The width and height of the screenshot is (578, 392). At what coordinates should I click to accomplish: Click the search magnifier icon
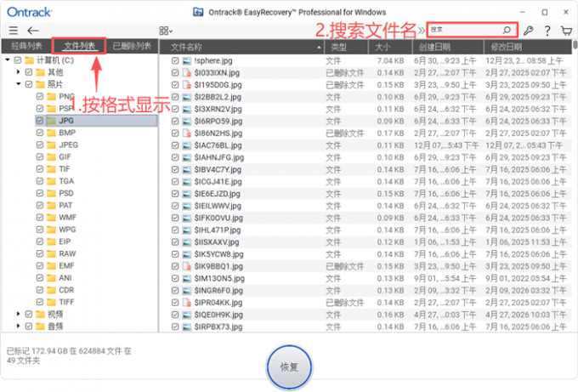pyautogui.click(x=507, y=30)
